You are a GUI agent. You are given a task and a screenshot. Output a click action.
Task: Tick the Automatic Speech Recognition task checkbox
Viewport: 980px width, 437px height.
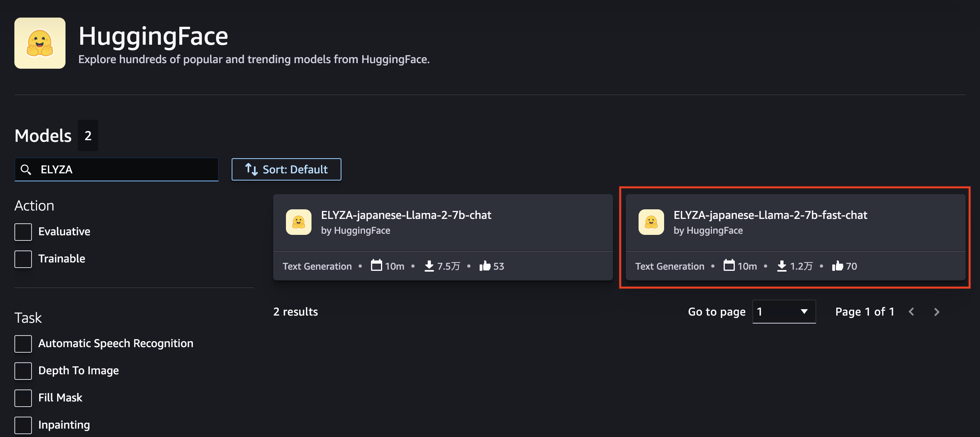point(23,344)
